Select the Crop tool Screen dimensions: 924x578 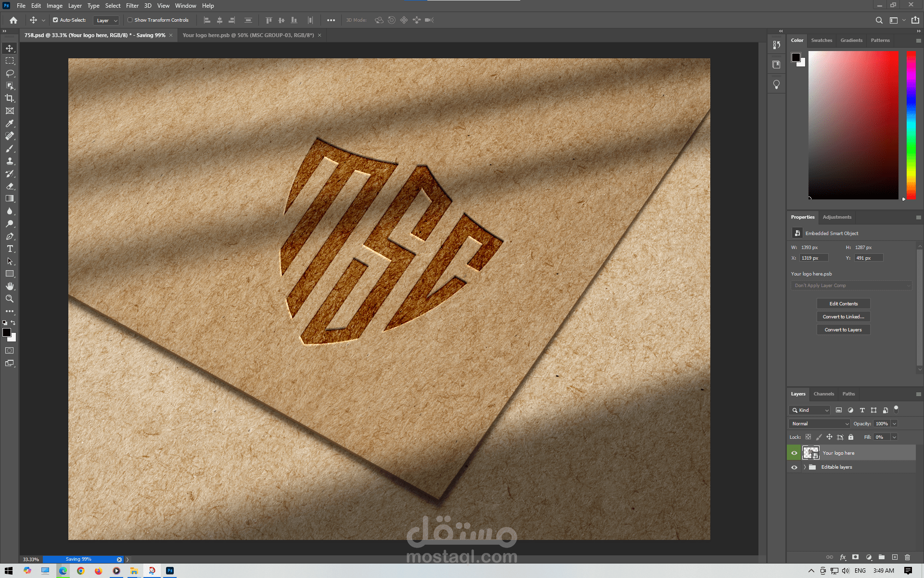(x=10, y=98)
